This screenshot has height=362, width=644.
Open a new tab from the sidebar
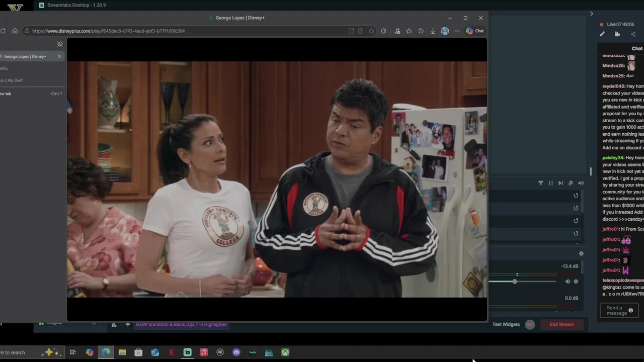point(31,94)
